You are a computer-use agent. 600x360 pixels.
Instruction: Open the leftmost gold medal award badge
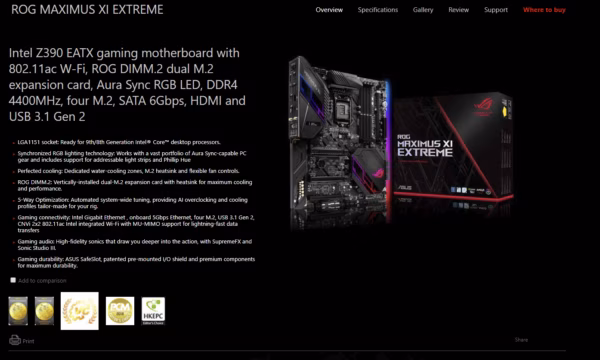(x=18, y=311)
